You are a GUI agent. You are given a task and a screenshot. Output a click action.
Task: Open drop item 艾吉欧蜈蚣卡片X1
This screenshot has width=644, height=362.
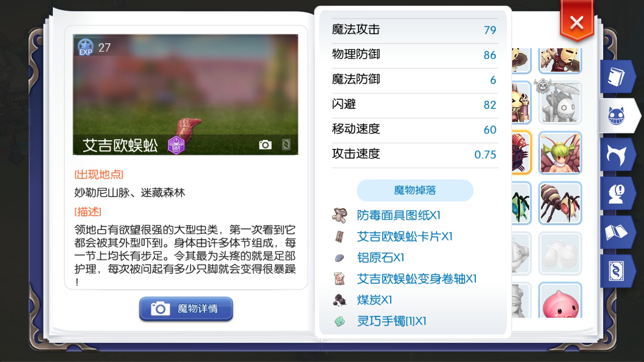click(405, 237)
